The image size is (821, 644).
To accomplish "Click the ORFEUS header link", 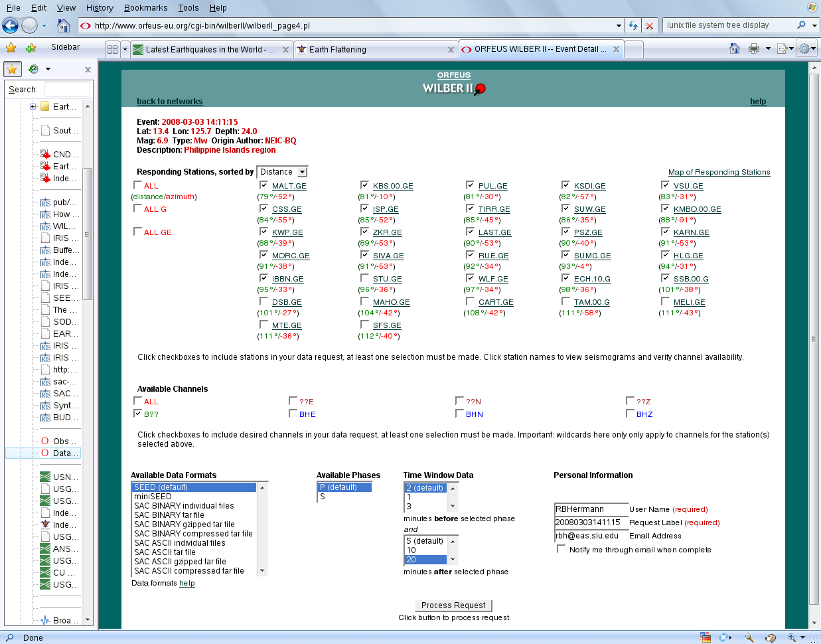I will coord(453,75).
